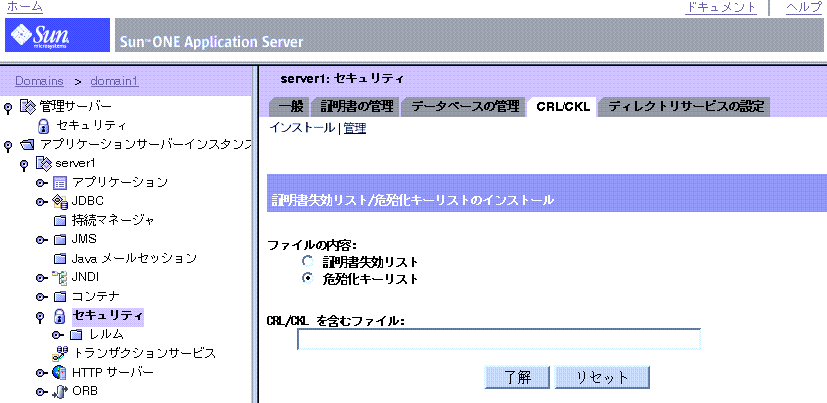Click the 了解 button
The width and height of the screenshot is (827, 403).
coord(517,377)
